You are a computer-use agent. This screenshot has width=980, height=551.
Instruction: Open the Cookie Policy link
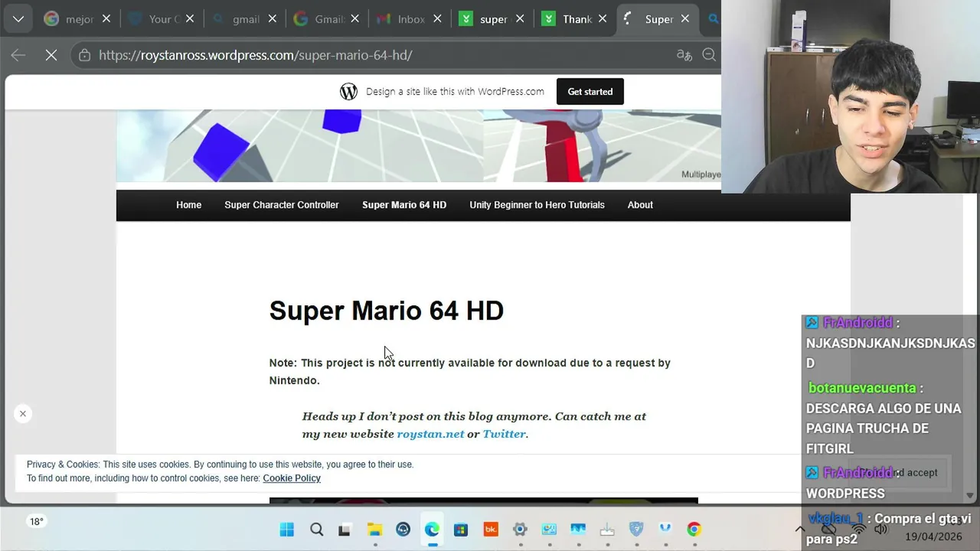point(292,478)
